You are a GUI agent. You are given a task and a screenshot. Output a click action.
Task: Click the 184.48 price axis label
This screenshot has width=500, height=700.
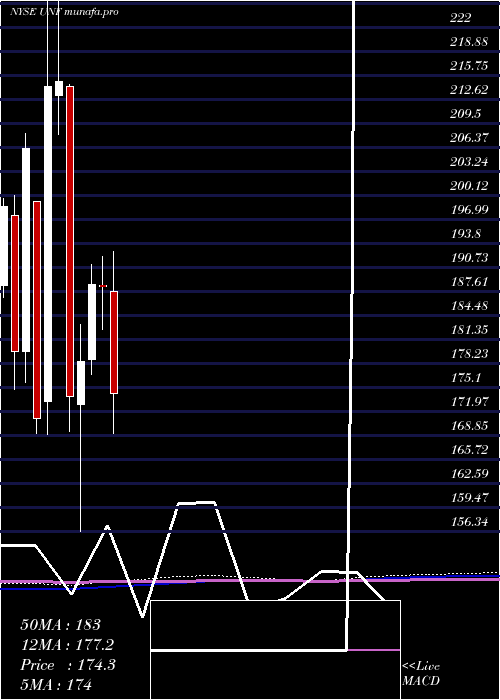469,306
